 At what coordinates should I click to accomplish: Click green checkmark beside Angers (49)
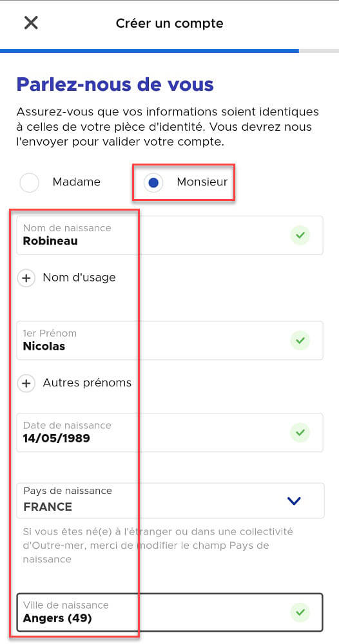point(300,612)
